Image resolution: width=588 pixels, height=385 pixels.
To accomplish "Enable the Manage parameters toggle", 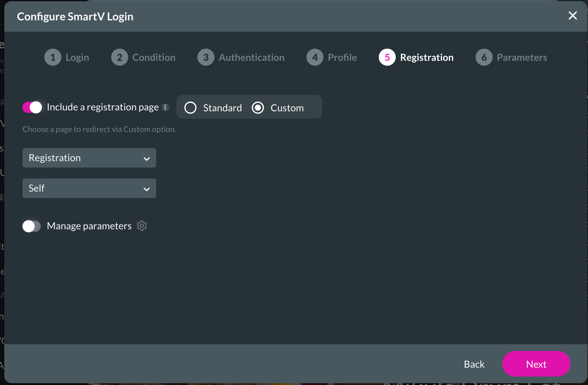I will (x=32, y=225).
